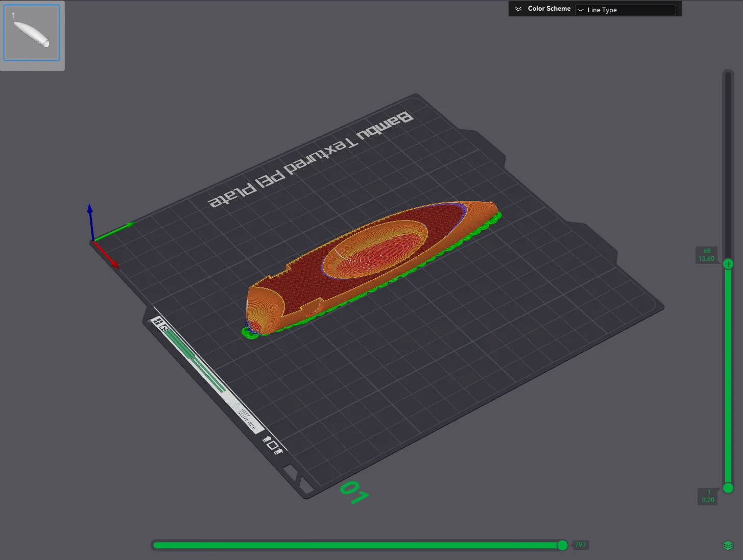The width and height of the screenshot is (743, 560).
Task: Click the chevron inside the Line Type selector
Action: 581,10
